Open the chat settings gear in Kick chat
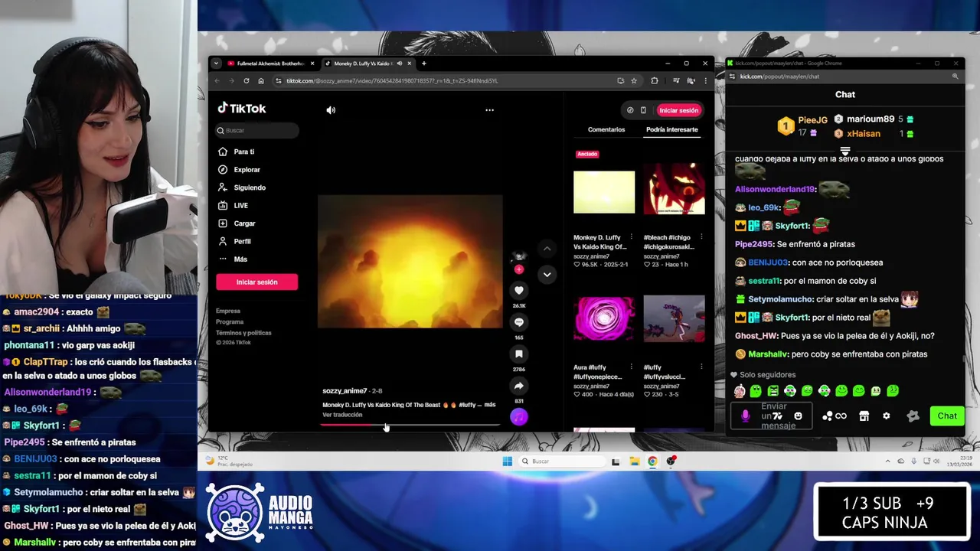Screen dimensions: 980x551 tap(887, 416)
